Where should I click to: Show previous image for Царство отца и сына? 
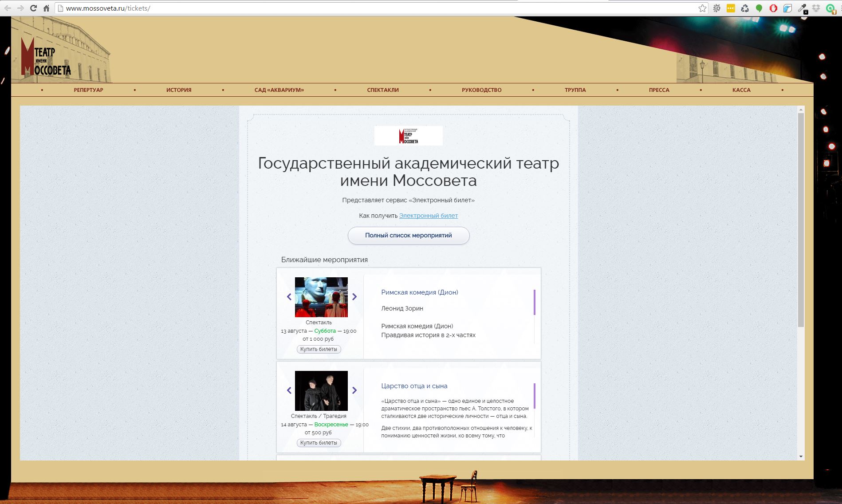pyautogui.click(x=289, y=390)
